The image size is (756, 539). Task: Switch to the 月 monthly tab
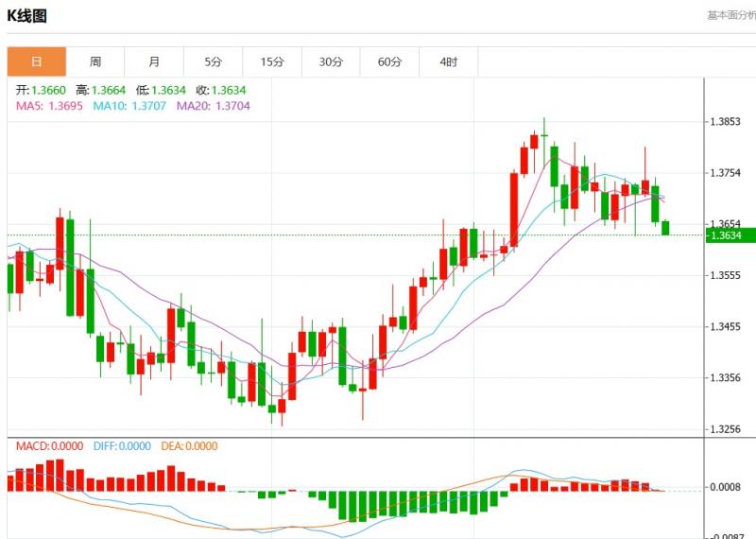pyautogui.click(x=154, y=61)
